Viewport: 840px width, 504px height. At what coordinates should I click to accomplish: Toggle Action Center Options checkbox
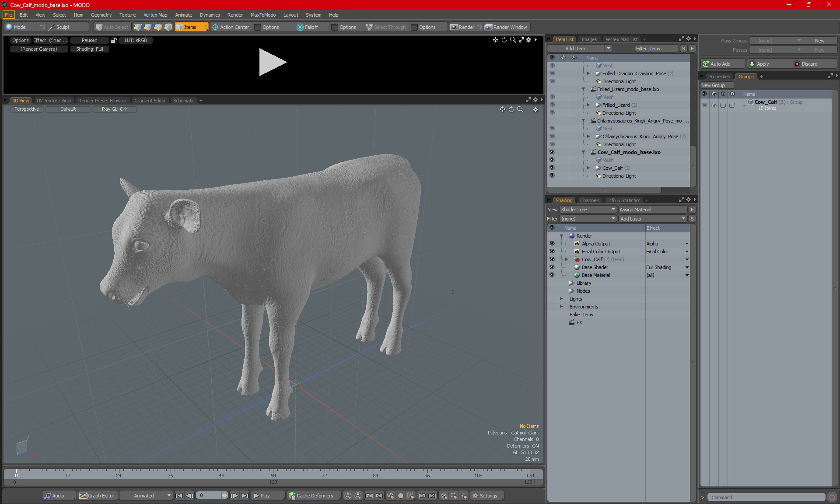258,27
